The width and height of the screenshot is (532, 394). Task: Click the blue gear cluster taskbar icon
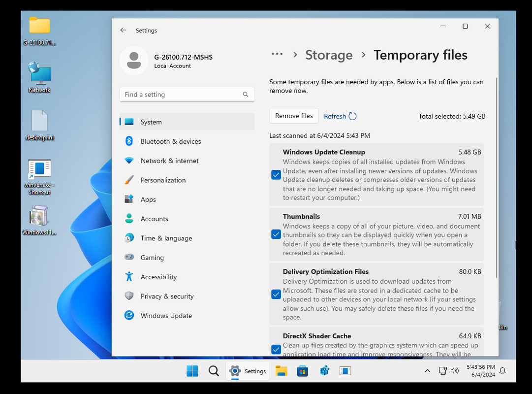[x=324, y=371]
